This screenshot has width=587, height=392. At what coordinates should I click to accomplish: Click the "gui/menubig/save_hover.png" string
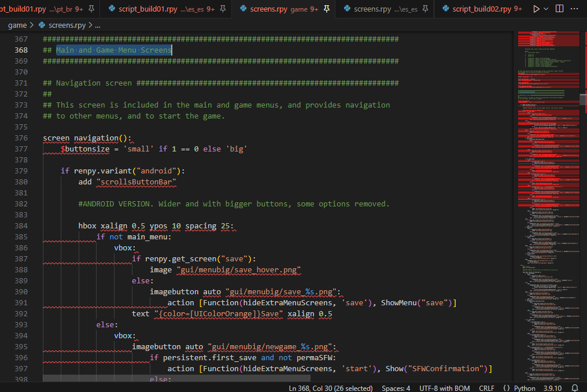click(238, 269)
